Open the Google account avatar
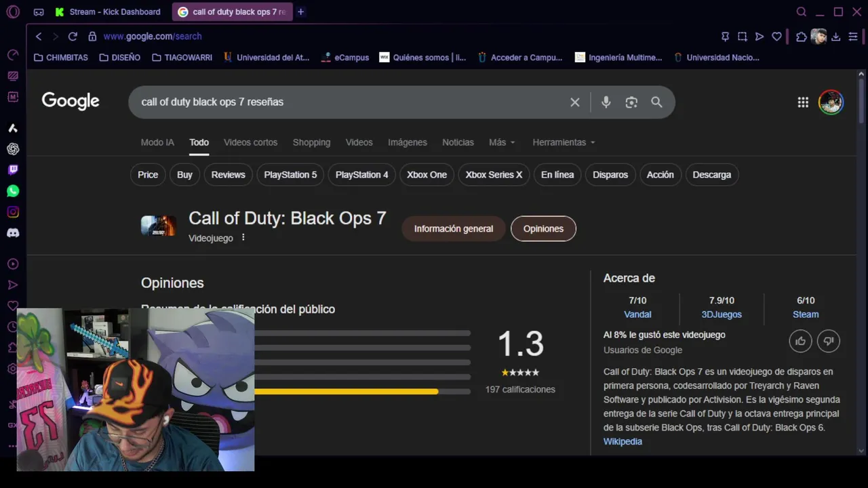 tap(831, 102)
